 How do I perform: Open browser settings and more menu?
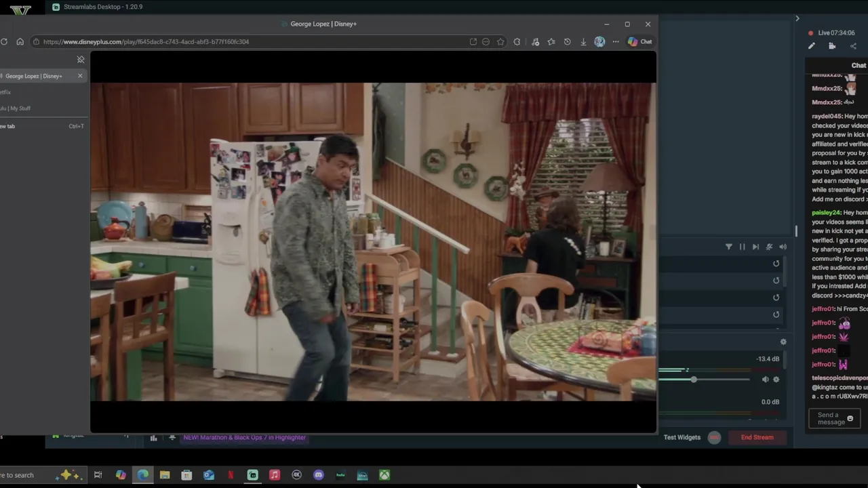pos(616,41)
